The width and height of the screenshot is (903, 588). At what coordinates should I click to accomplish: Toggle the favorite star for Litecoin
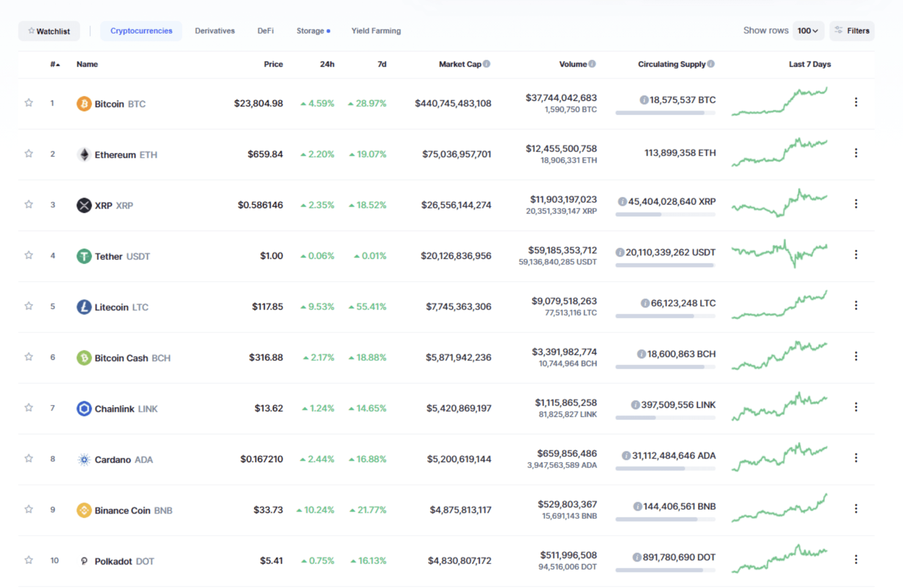[x=29, y=306]
